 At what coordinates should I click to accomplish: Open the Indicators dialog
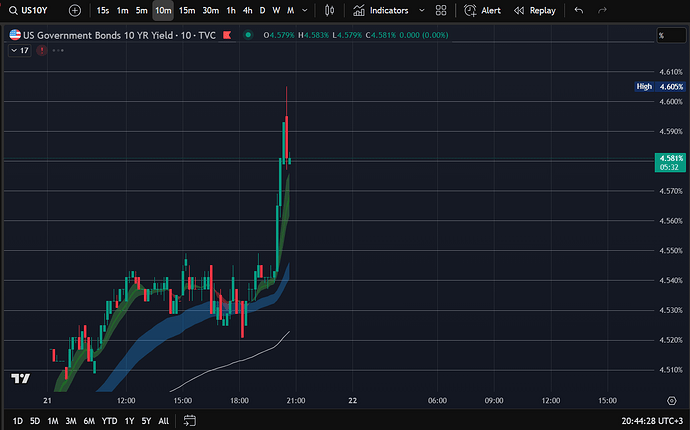(381, 10)
